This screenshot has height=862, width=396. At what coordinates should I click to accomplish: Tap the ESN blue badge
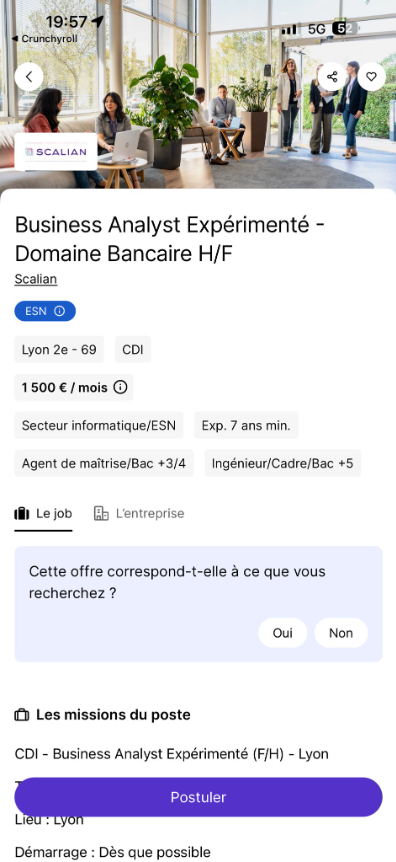(45, 311)
